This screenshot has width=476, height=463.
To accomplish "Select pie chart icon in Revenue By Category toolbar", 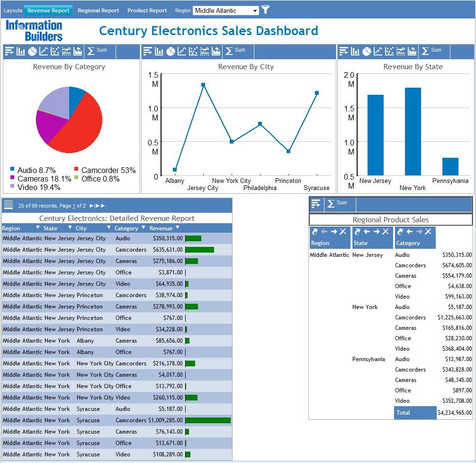I will [x=32, y=51].
